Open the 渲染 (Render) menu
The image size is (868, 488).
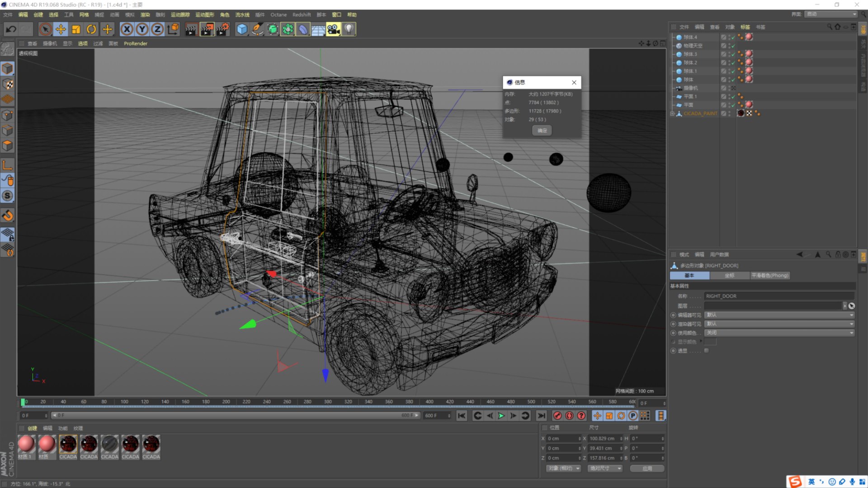click(x=145, y=15)
